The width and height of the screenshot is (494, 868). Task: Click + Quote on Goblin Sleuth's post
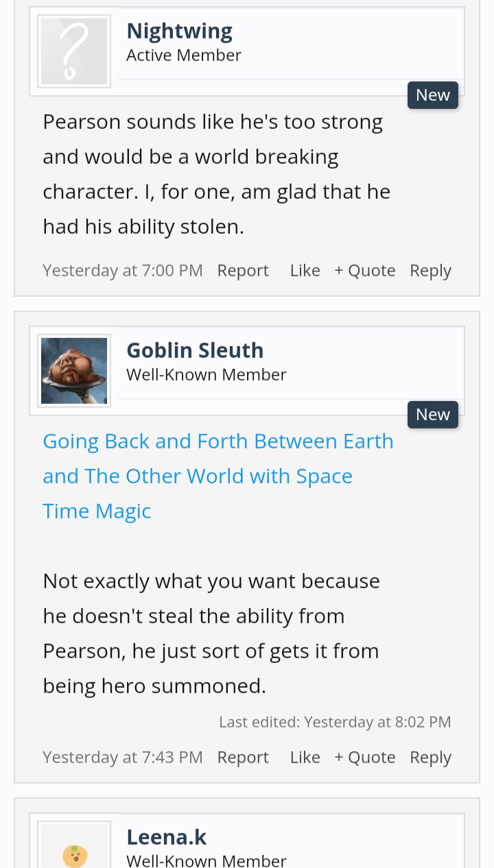point(365,758)
